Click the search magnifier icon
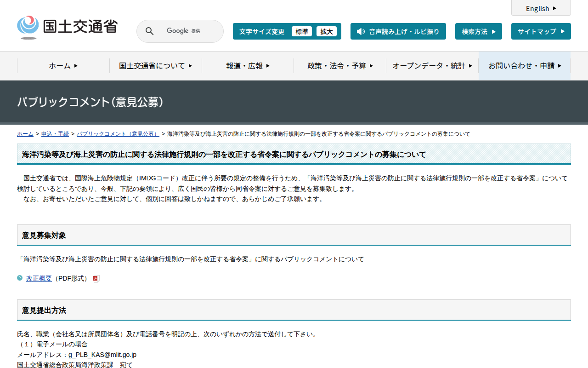 tap(149, 31)
